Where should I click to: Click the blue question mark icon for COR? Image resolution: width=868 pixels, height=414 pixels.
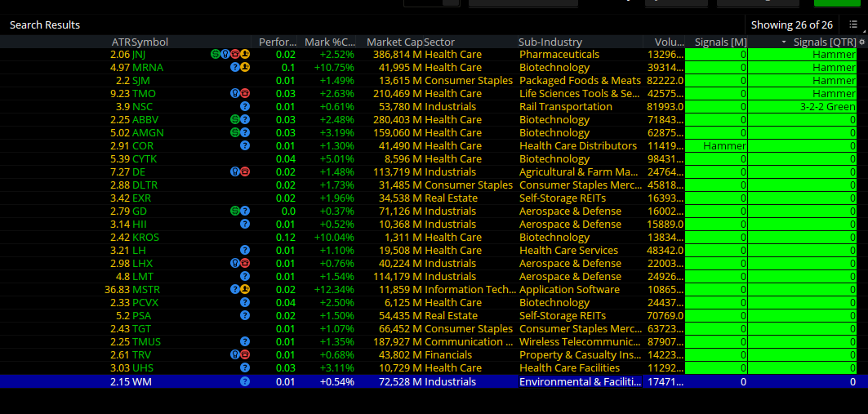coord(245,145)
